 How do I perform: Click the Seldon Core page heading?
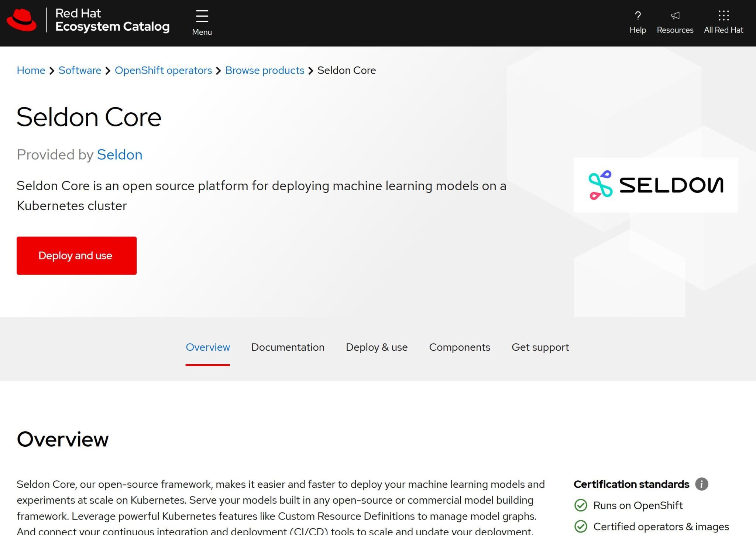coord(89,117)
